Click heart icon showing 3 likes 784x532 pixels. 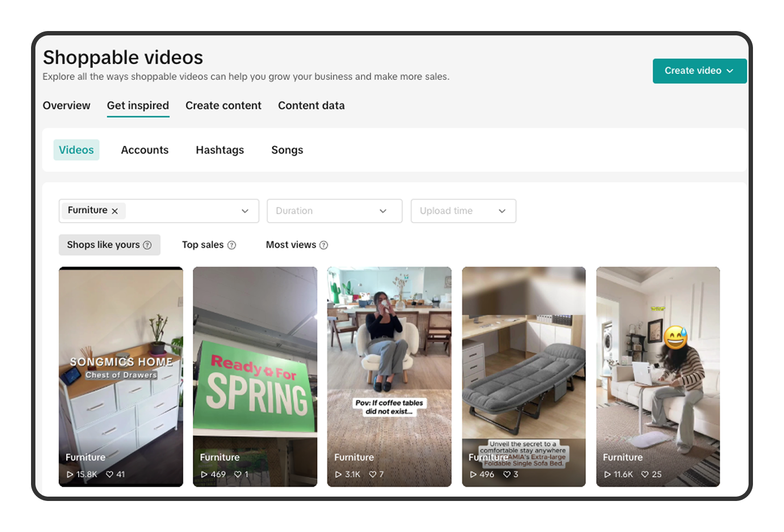(x=507, y=475)
